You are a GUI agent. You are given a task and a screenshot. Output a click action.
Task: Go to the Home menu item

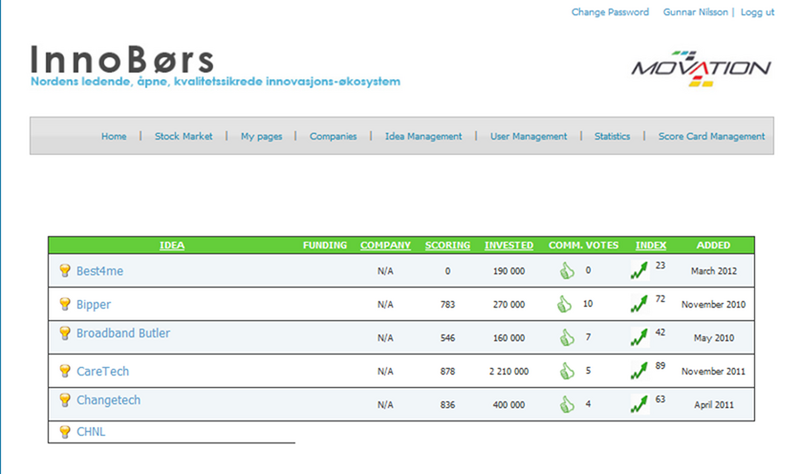pos(114,136)
